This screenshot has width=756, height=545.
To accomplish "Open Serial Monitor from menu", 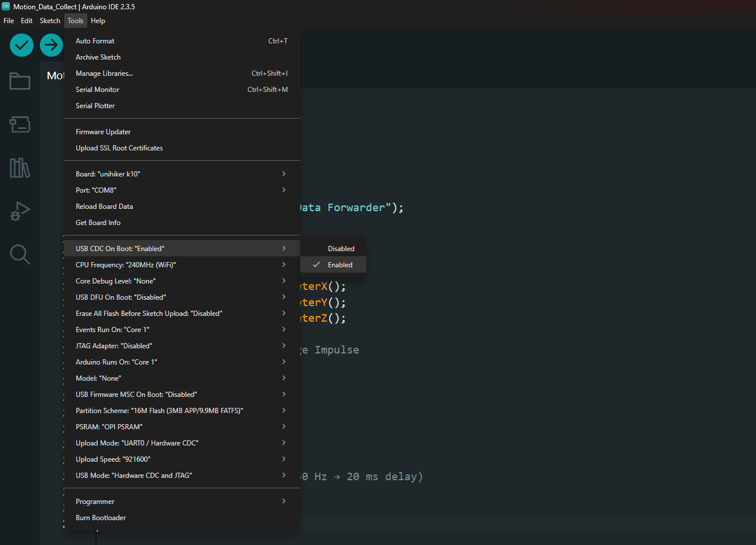I will tap(182, 90).
